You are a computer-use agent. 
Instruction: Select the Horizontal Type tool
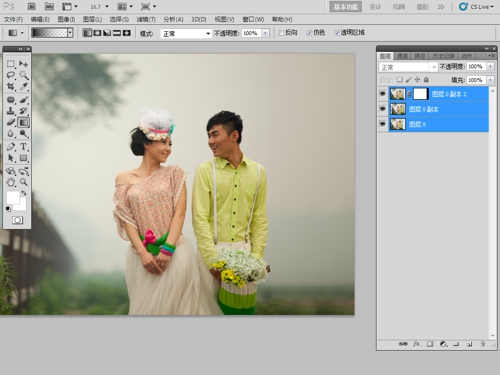(x=23, y=147)
